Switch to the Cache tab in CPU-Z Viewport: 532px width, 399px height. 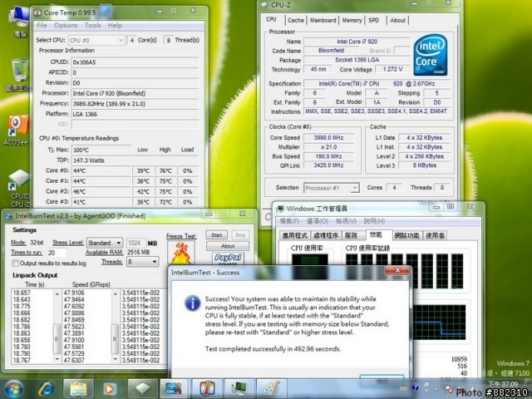pyautogui.click(x=296, y=20)
